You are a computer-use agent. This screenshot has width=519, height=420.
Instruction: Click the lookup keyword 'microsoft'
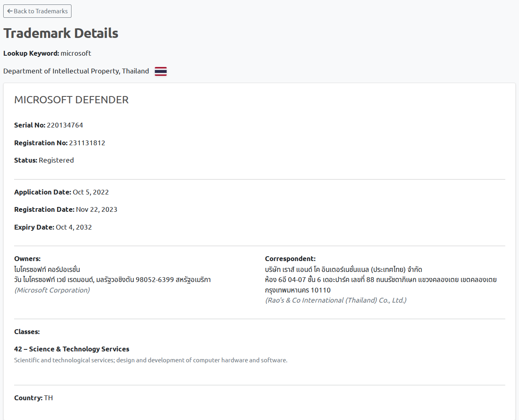[76, 53]
